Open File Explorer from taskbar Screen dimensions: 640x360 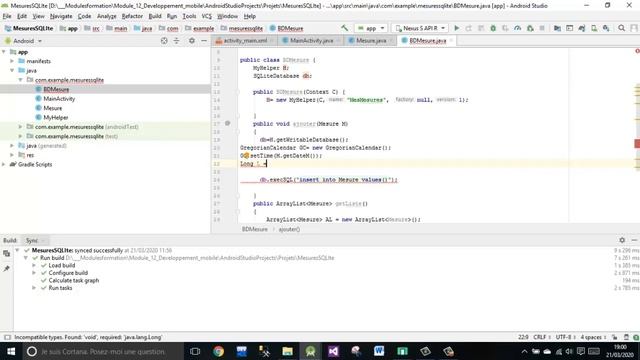pyautogui.click(x=287, y=351)
